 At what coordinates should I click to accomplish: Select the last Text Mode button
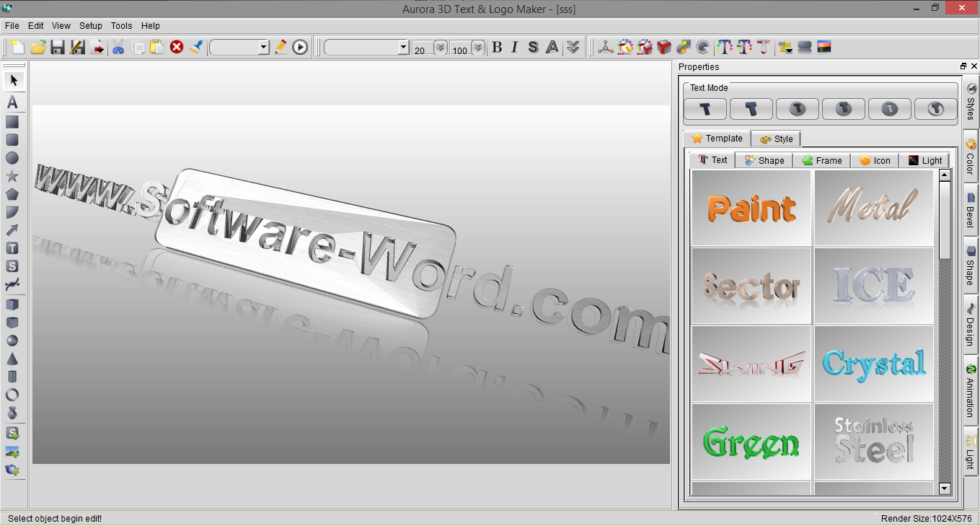(x=936, y=109)
